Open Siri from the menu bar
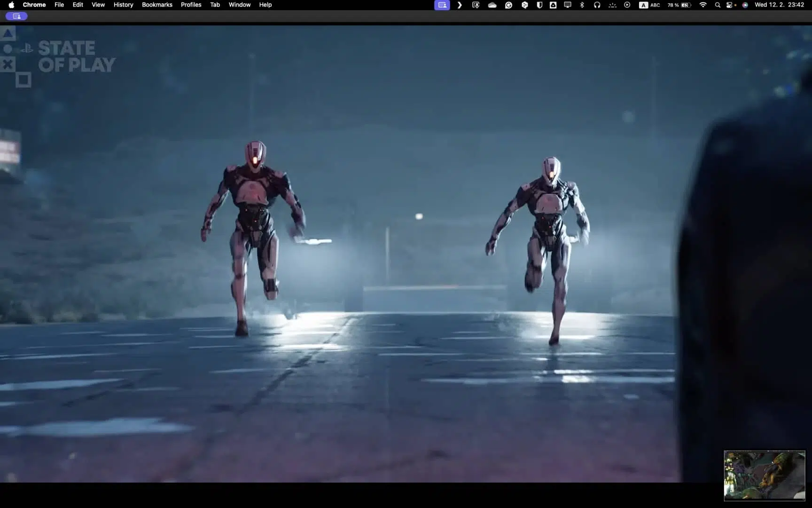Image resolution: width=812 pixels, height=508 pixels. 745,5
